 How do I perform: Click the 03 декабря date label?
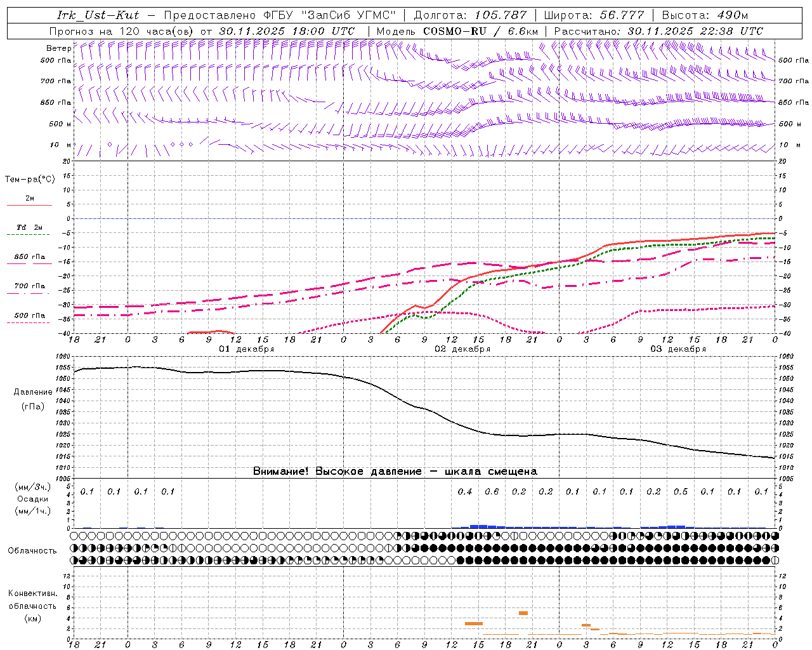tap(678, 349)
